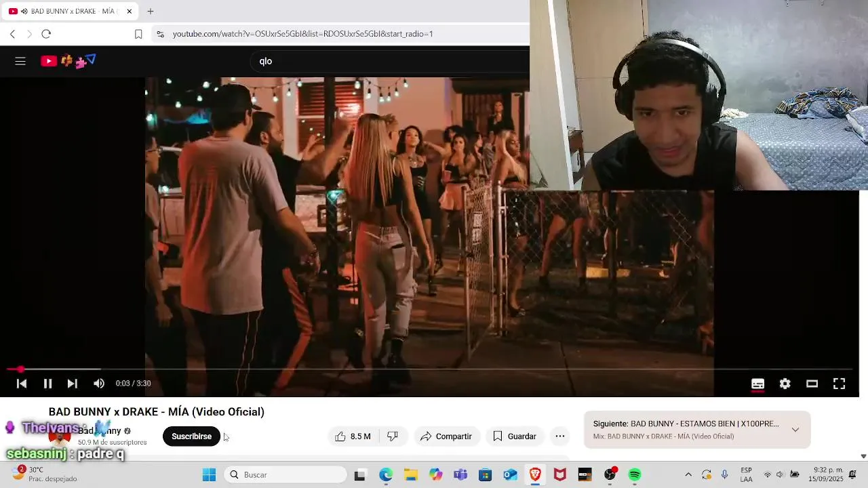The width and height of the screenshot is (868, 488).
Task: Open Outlook from the taskbar
Action: tap(510, 475)
